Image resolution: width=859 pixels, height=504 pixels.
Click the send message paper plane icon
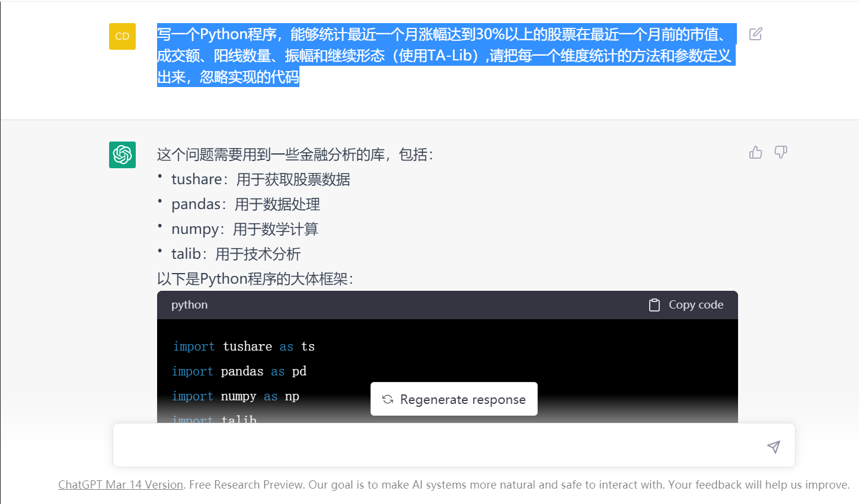[774, 447]
